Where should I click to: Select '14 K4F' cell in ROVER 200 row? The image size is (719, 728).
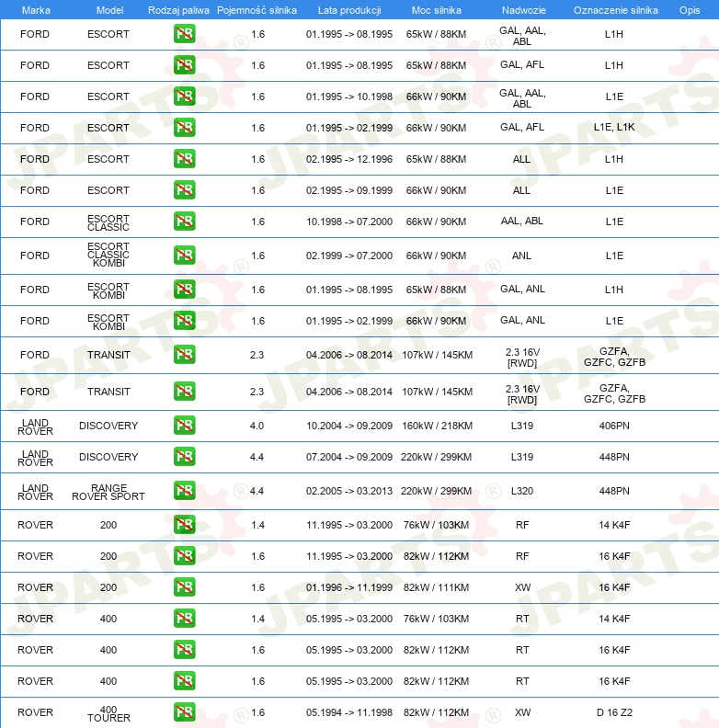[614, 525]
